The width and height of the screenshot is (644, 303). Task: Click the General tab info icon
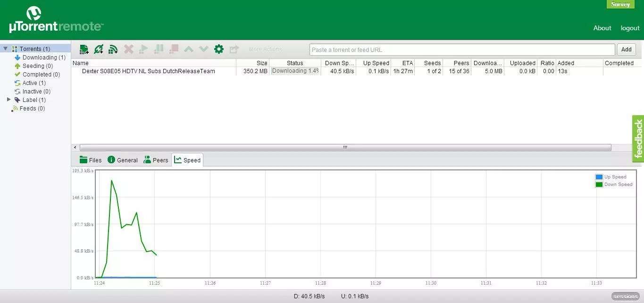pos(111,160)
